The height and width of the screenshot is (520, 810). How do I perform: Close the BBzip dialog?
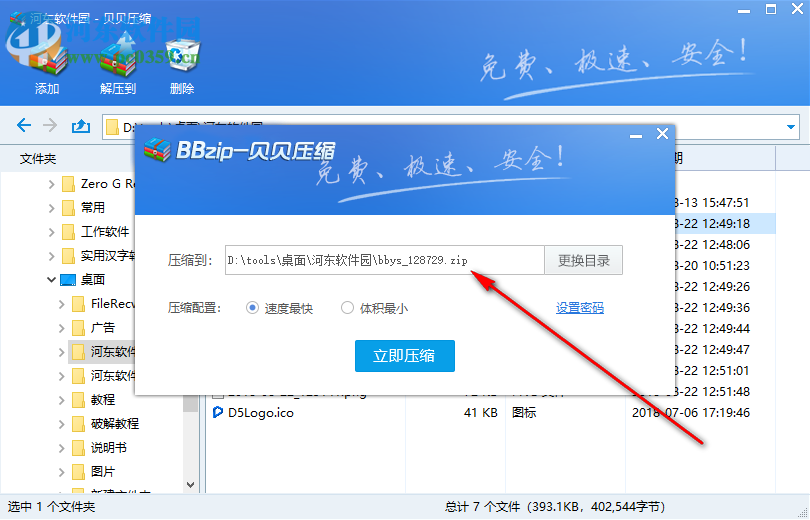tap(662, 134)
